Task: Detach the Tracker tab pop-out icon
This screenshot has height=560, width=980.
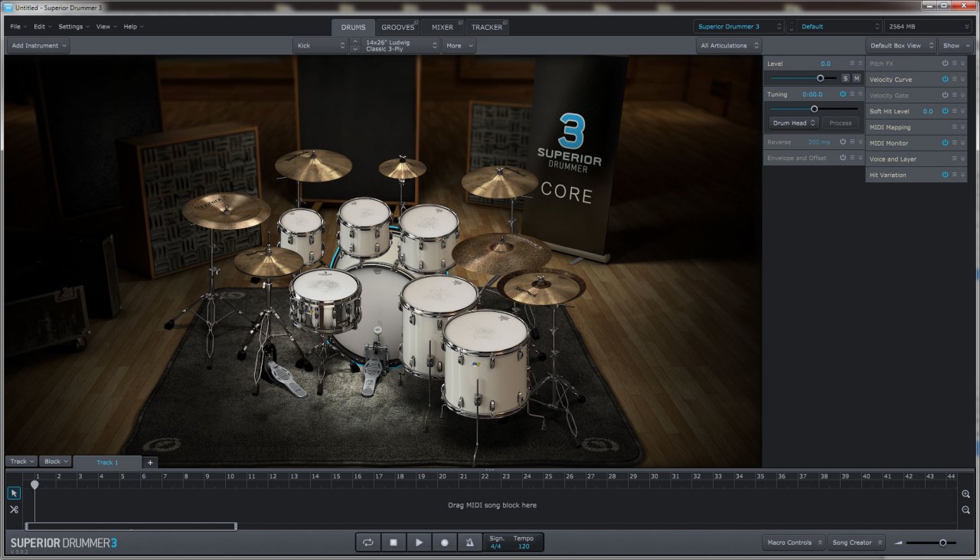Action: tap(505, 22)
